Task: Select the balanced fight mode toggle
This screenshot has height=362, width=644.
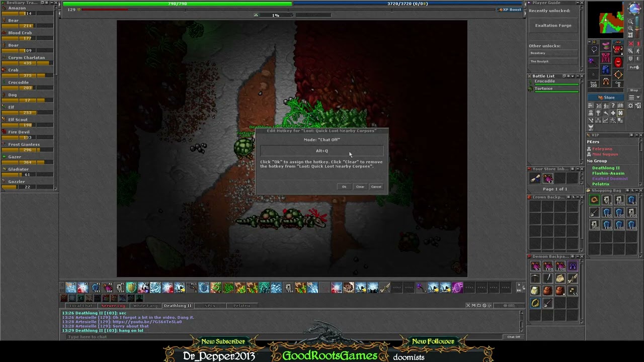Action: [x=631, y=51]
